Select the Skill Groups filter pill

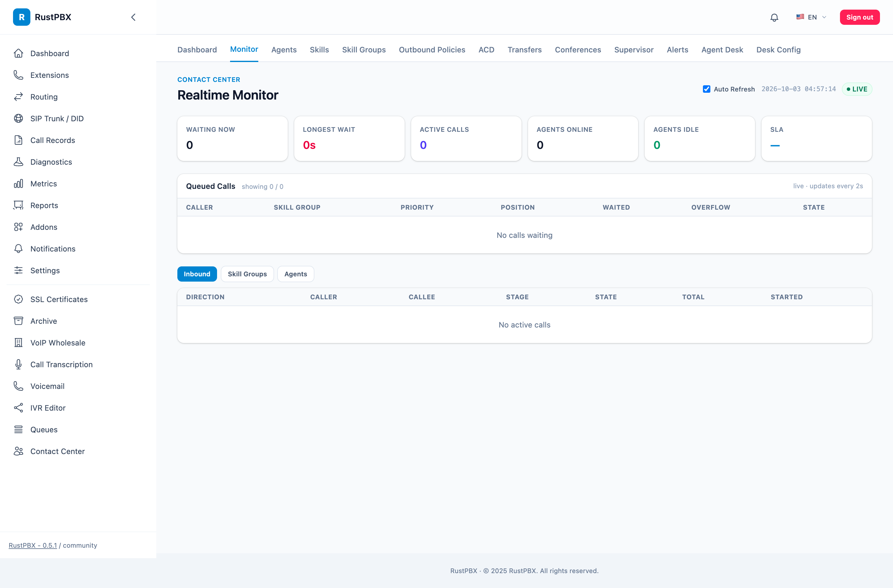click(247, 274)
